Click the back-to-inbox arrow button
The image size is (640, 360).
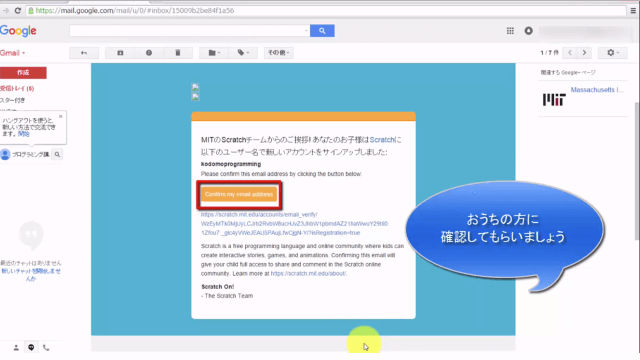point(84,53)
